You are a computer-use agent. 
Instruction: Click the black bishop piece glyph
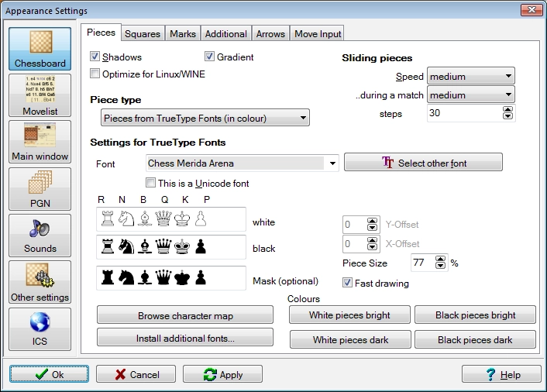point(145,246)
